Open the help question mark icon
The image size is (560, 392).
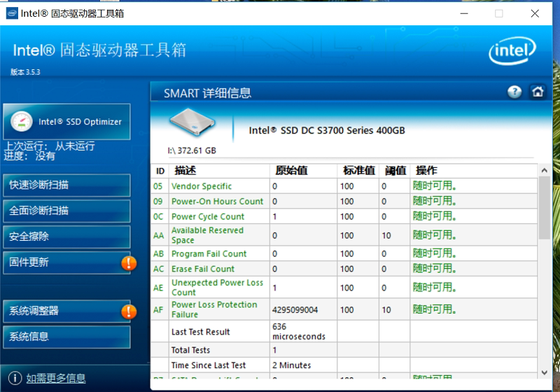tap(514, 92)
